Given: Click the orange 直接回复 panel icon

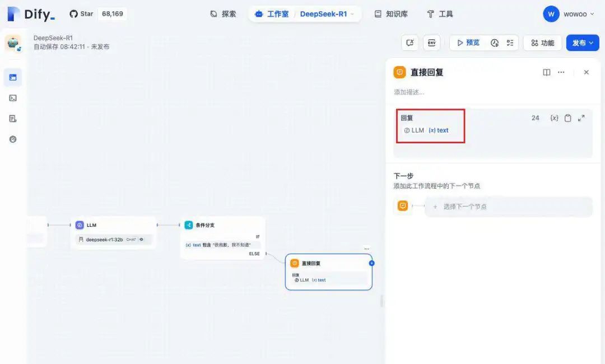Looking at the screenshot, I should 400,72.
